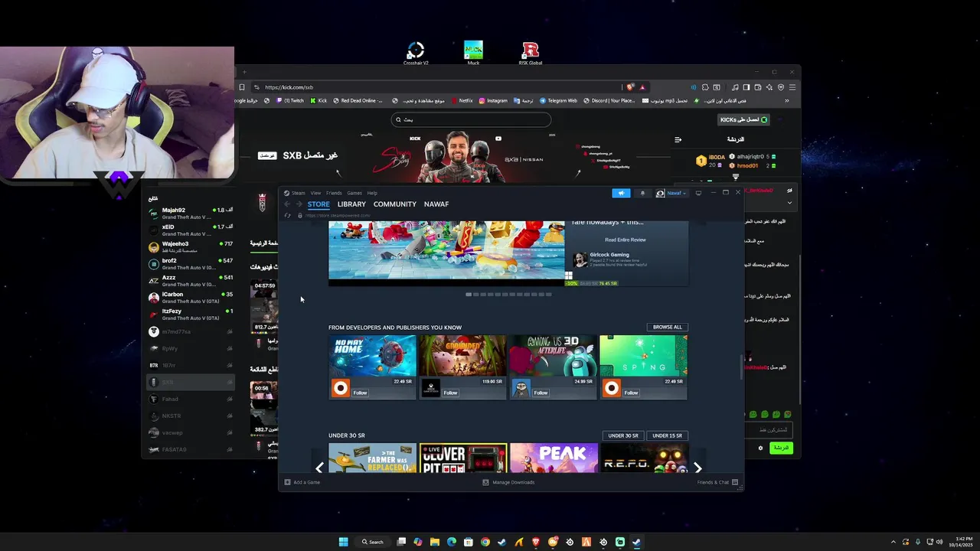Go back with Steam's back arrow
The height and width of the screenshot is (551, 980).
click(x=287, y=204)
